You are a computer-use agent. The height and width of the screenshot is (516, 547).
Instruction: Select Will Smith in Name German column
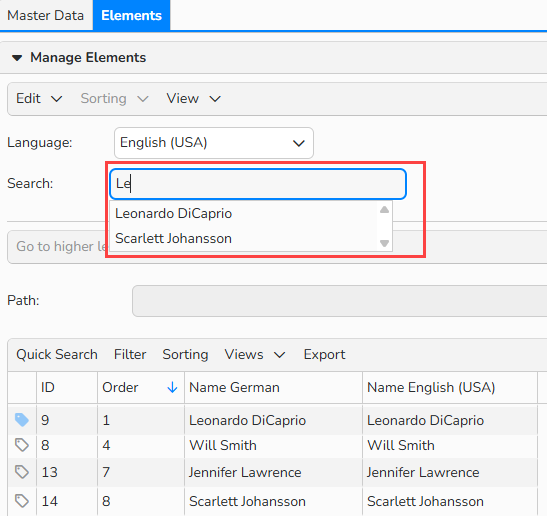pyautogui.click(x=223, y=446)
